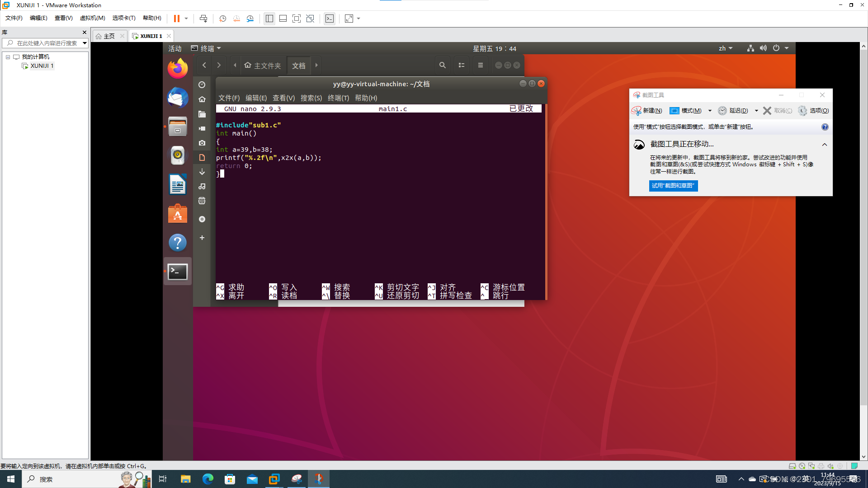This screenshot has height=488, width=868.
Task: Click the 主文件夹 path button
Action: 263,66
